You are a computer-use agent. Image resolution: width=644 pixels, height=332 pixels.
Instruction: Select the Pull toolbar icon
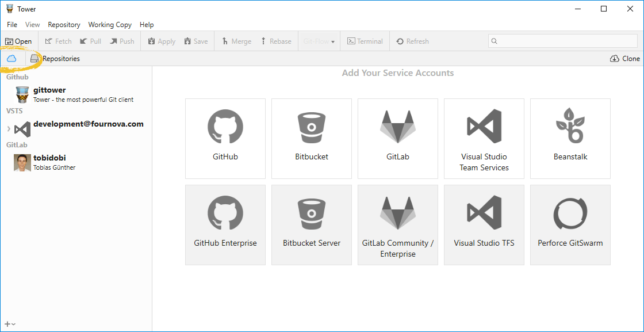click(90, 41)
